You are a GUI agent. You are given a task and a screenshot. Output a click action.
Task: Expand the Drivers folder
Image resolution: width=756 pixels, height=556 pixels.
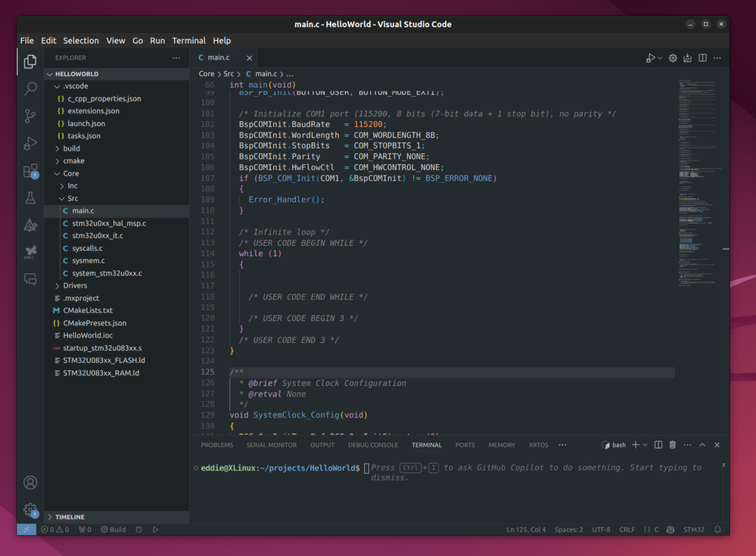(x=75, y=285)
